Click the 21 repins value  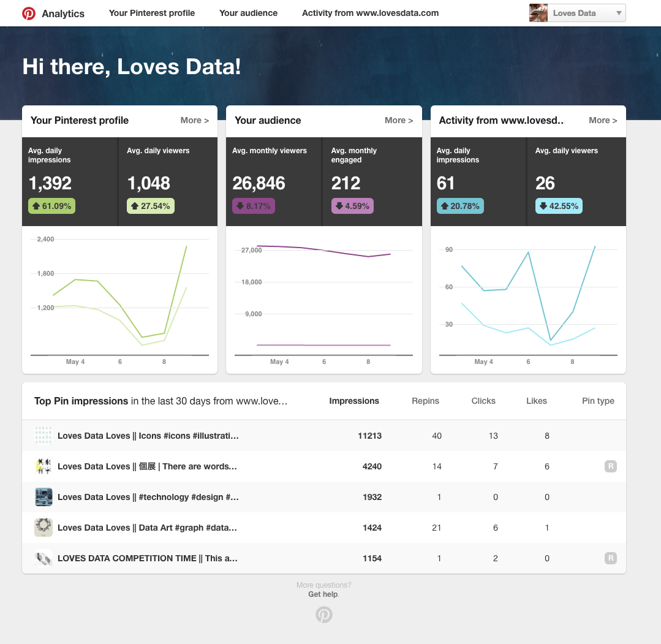pos(437,527)
